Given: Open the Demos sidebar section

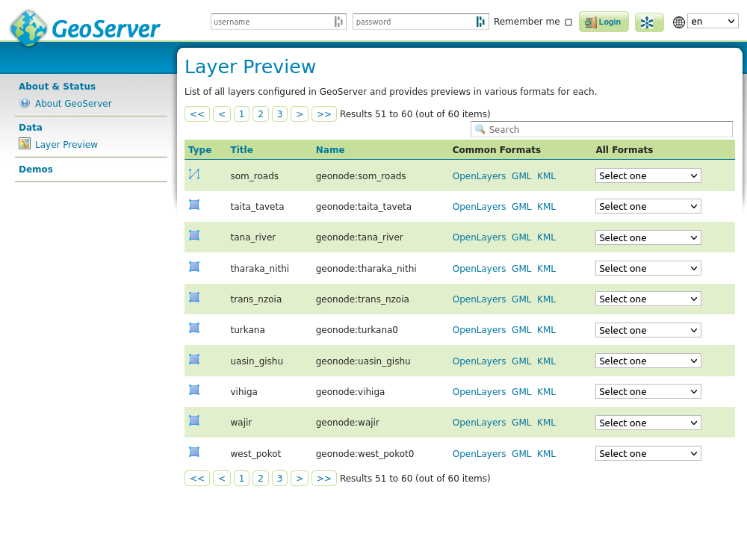Looking at the screenshot, I should (36, 169).
